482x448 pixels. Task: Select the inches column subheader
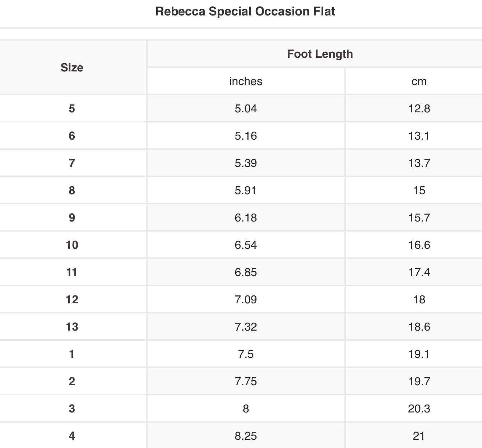tap(246, 81)
